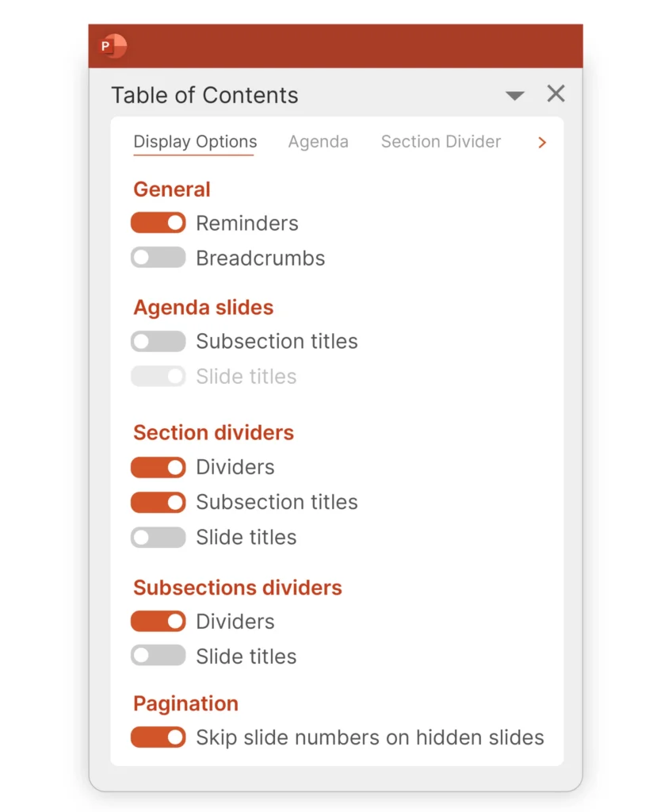The height and width of the screenshot is (812, 672).
Task: Disable Dividers under Section dividers
Action: coord(158,467)
